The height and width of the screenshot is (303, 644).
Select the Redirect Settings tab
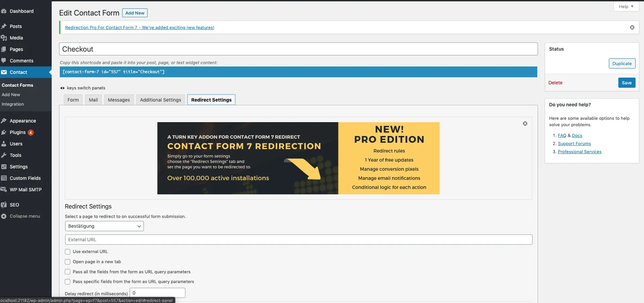click(211, 100)
